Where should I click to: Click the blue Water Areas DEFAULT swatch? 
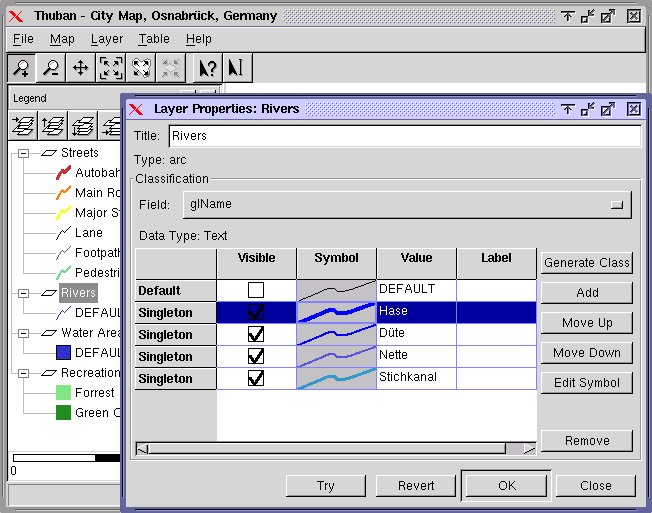pyautogui.click(x=63, y=353)
